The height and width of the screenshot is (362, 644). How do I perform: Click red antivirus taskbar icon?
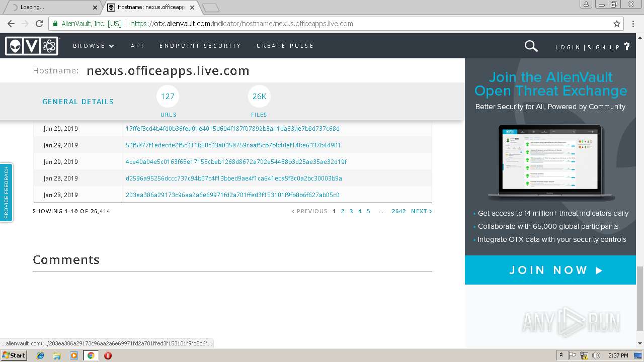108,355
